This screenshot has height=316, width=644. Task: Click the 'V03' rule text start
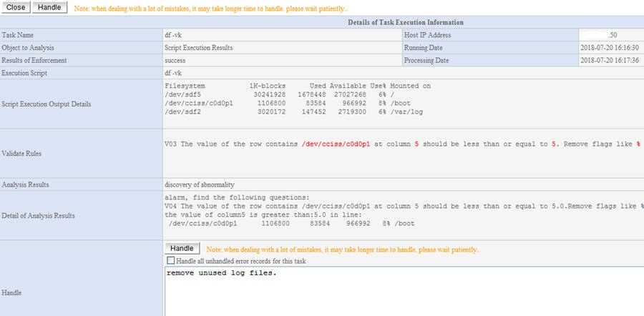point(170,144)
